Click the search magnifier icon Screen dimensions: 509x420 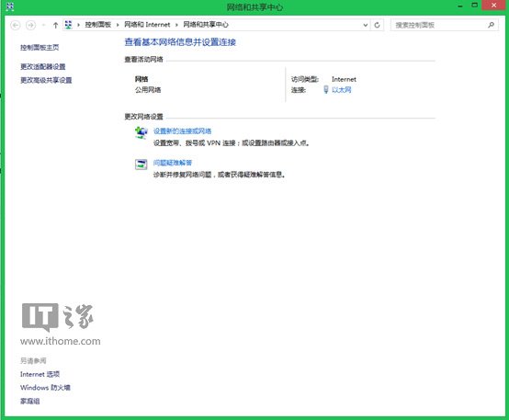click(x=492, y=25)
